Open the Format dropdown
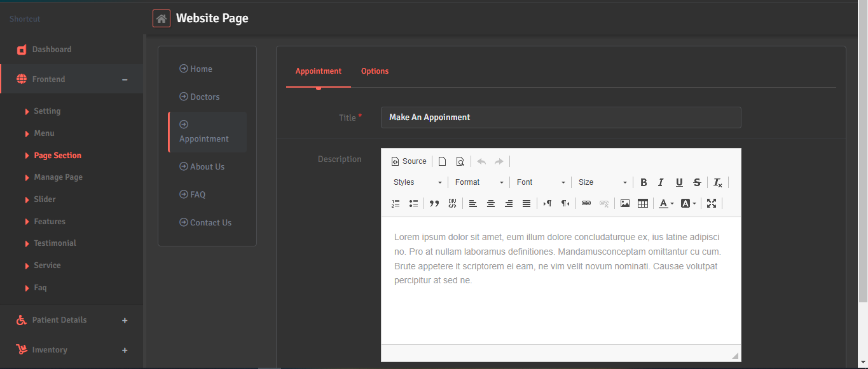Viewport: 868px width, 369px height. pyautogui.click(x=478, y=182)
